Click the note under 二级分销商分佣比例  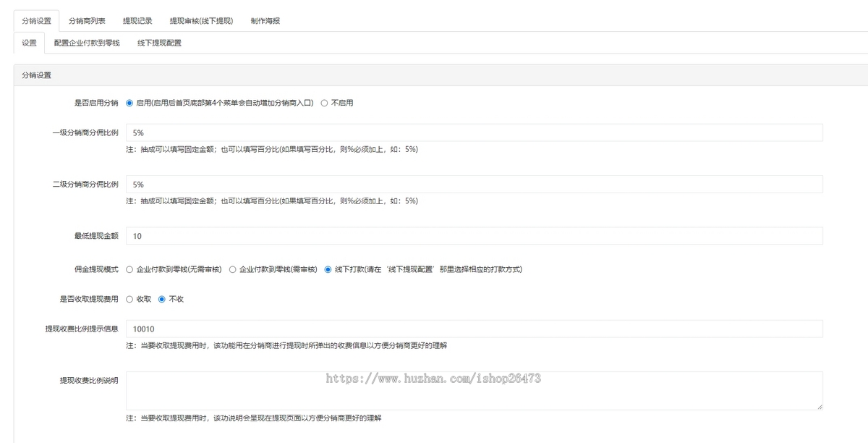click(272, 201)
